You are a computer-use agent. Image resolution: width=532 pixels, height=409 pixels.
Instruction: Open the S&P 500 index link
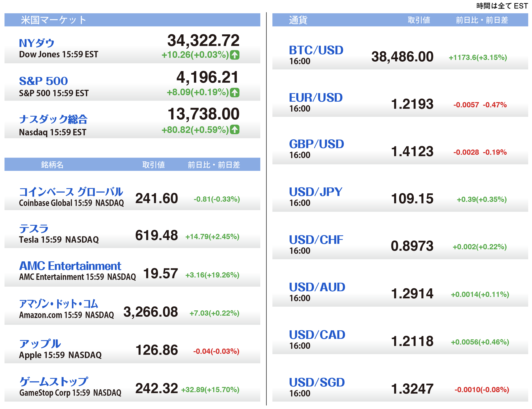pos(43,81)
